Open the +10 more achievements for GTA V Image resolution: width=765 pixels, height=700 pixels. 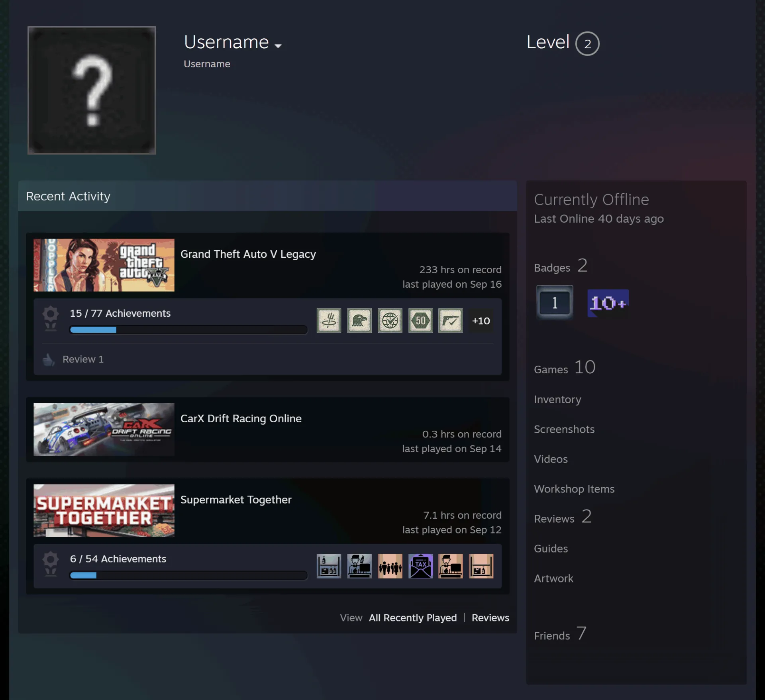[x=481, y=321]
